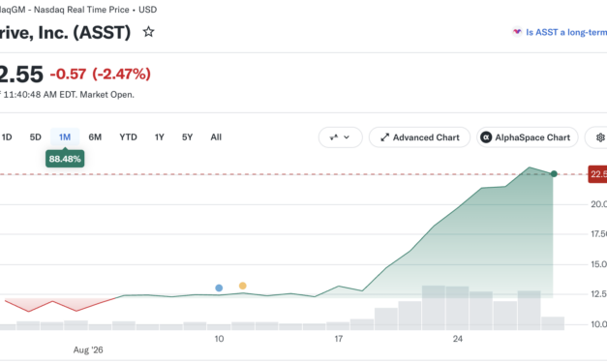Open chart settings gear
The height and width of the screenshot is (364, 607).
pyautogui.click(x=599, y=137)
